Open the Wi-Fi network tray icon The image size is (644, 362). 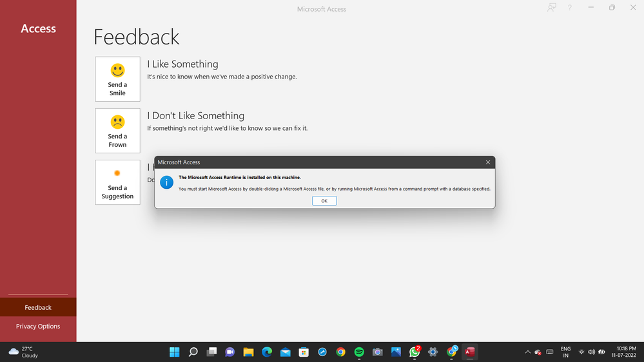(x=581, y=352)
